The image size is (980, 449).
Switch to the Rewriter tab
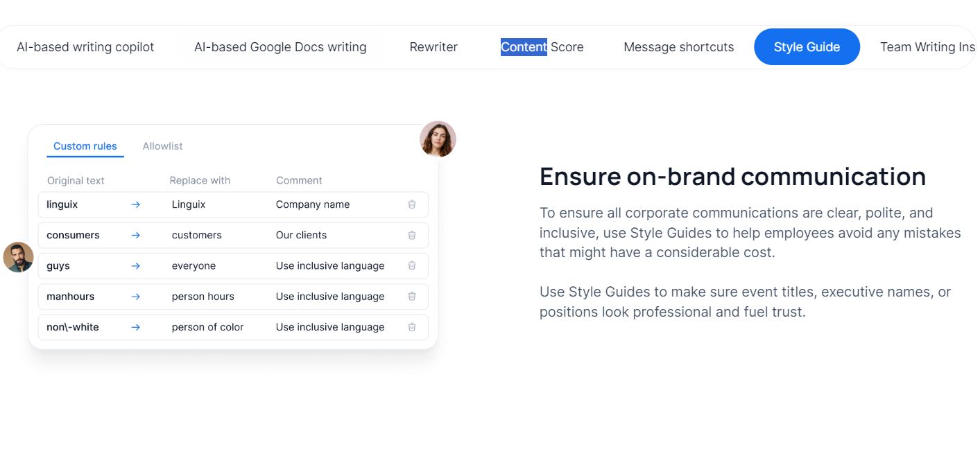pyautogui.click(x=433, y=47)
